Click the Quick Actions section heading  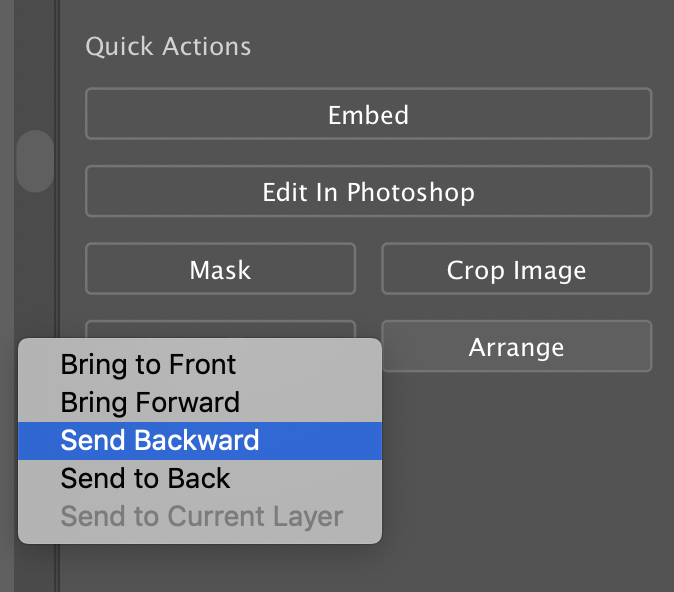coord(168,46)
